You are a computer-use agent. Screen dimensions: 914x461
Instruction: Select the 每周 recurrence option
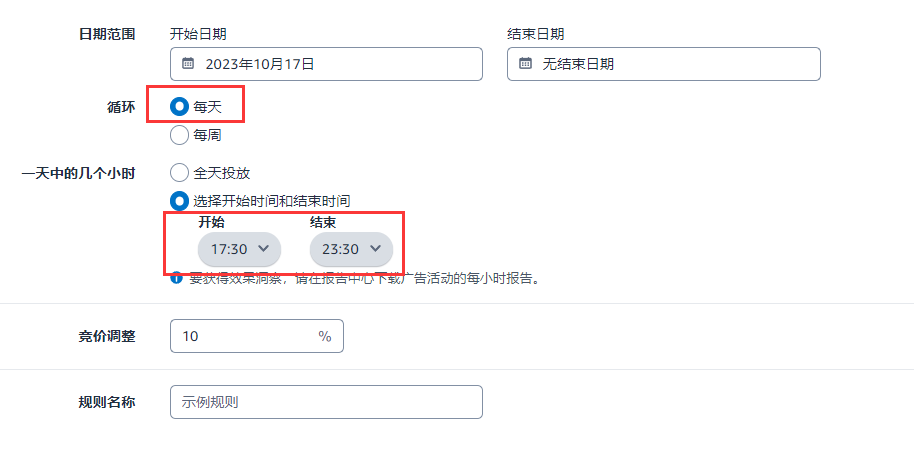[x=179, y=135]
